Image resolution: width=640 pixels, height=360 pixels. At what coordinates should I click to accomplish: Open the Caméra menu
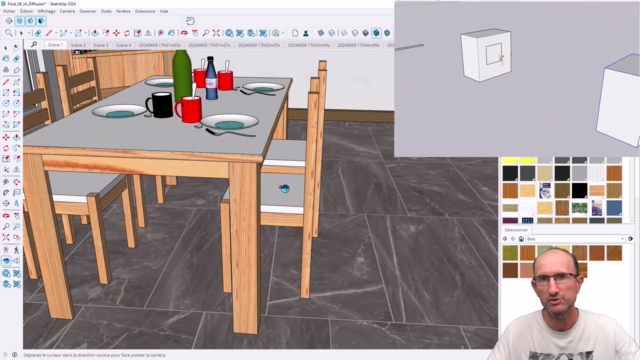coord(67,11)
